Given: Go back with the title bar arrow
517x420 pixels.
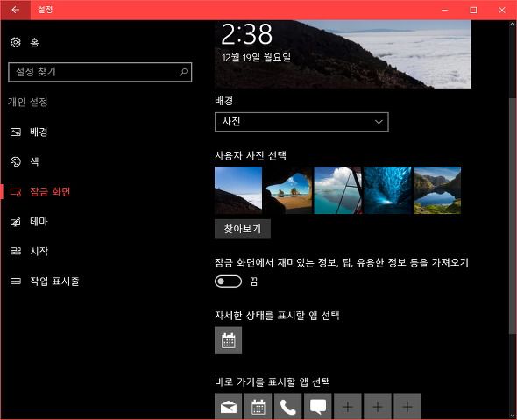Looking at the screenshot, I should tap(15, 10).
